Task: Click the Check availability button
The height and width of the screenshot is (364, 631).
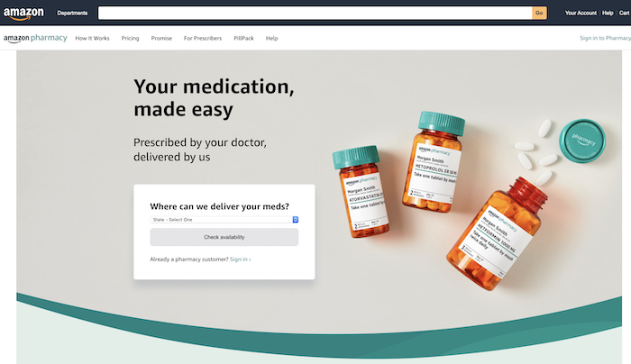Action: 224,237
